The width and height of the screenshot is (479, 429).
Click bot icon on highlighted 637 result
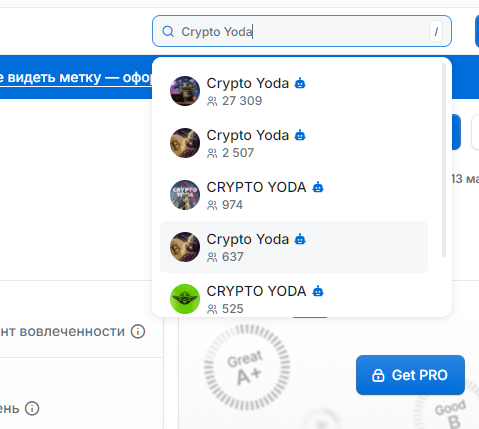pyautogui.click(x=300, y=239)
